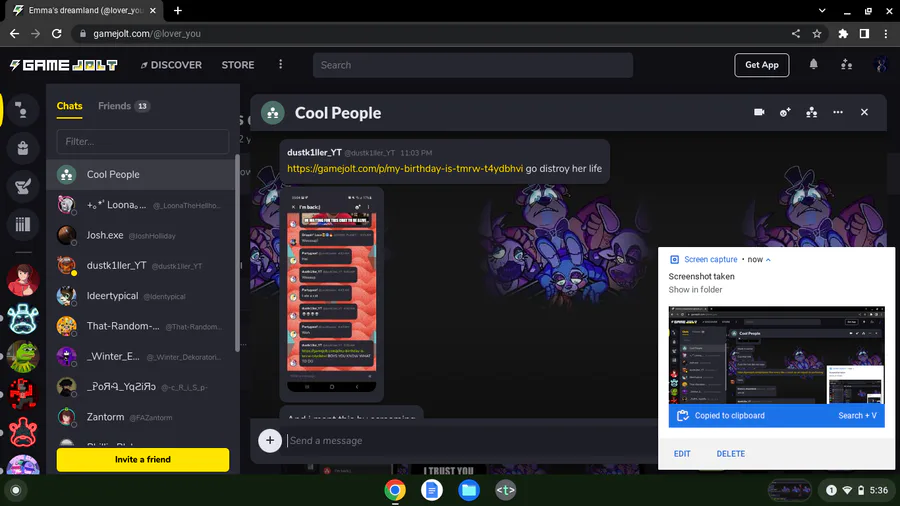Image resolution: width=900 pixels, height=506 pixels.
Task: Open the STORE menu item
Action: pos(238,65)
